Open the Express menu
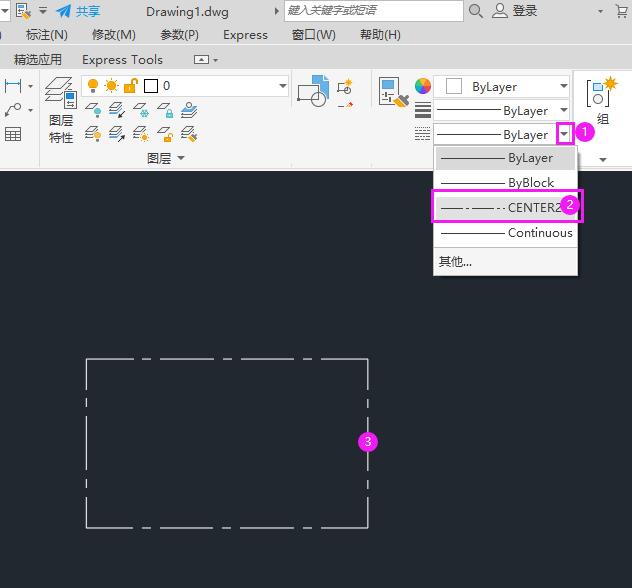This screenshot has width=632, height=588. tap(245, 35)
